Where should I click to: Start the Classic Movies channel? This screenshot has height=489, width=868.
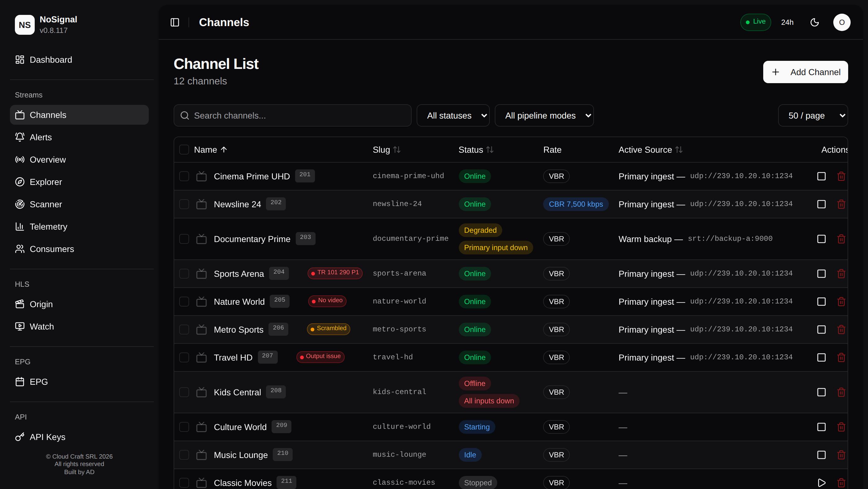point(821,482)
